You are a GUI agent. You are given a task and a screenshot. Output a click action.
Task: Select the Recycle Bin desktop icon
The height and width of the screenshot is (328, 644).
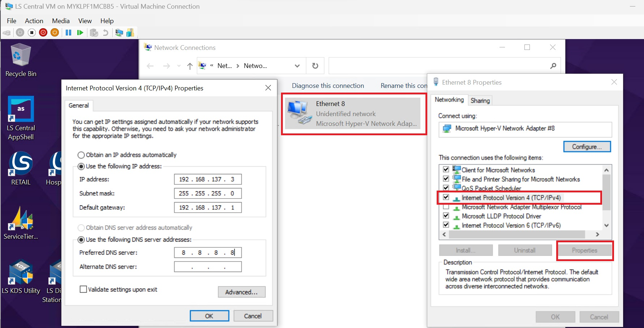point(21,60)
